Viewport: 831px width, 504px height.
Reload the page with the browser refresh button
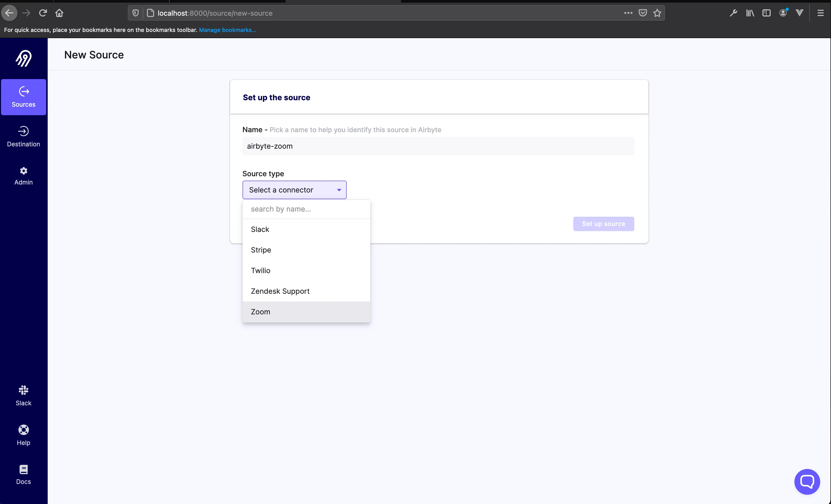pyautogui.click(x=43, y=13)
